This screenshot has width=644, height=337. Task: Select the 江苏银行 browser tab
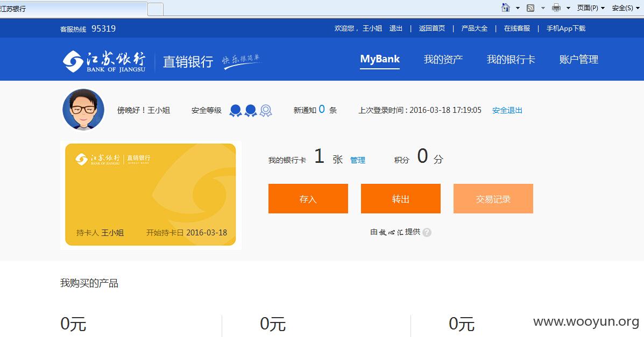point(73,9)
